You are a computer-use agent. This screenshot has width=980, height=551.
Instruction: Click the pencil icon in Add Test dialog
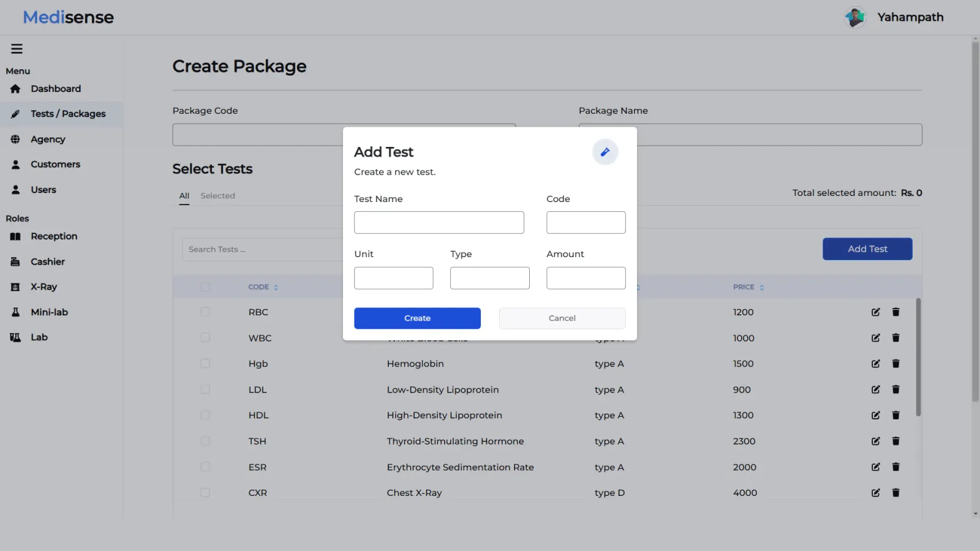[605, 152]
